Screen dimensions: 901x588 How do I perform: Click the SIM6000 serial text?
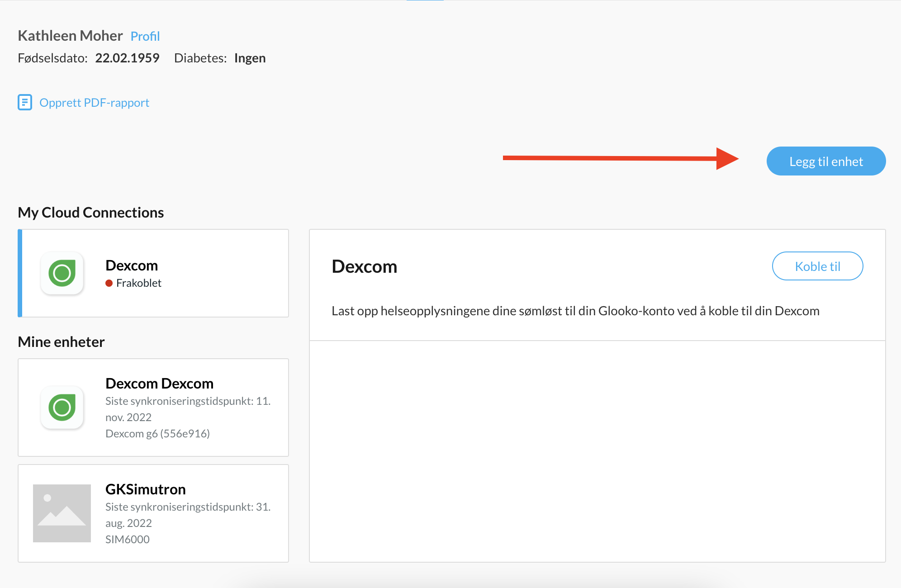(127, 539)
